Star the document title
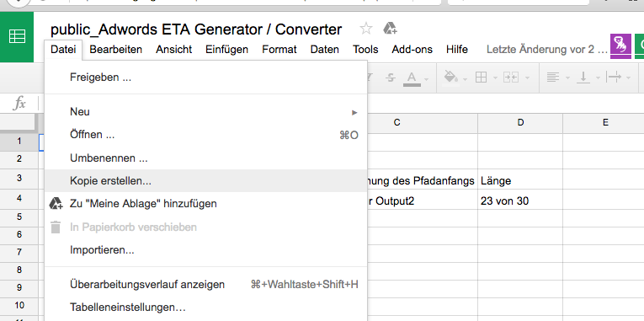 [x=365, y=29]
